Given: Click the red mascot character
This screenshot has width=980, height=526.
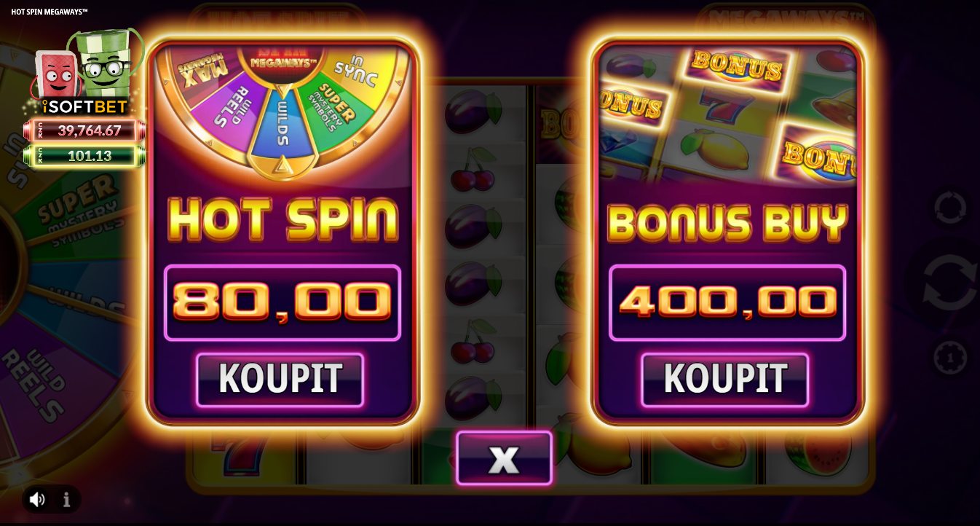Looking at the screenshot, I should pos(54,74).
